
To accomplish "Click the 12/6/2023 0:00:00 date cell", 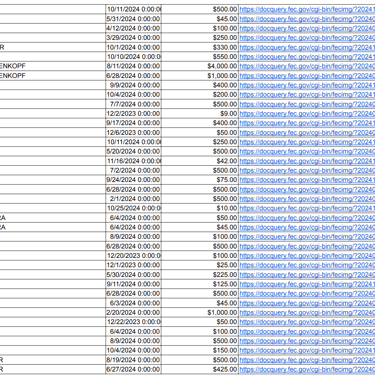I will 133,132.
